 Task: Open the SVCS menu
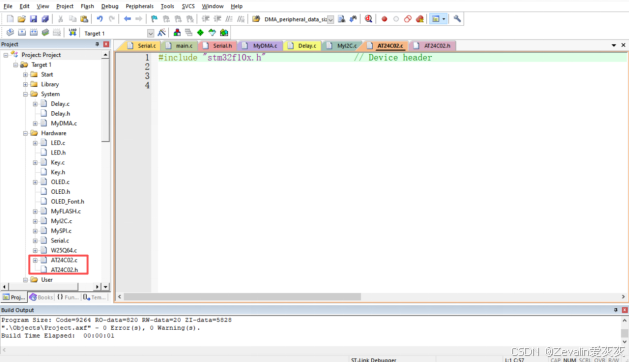click(x=188, y=6)
